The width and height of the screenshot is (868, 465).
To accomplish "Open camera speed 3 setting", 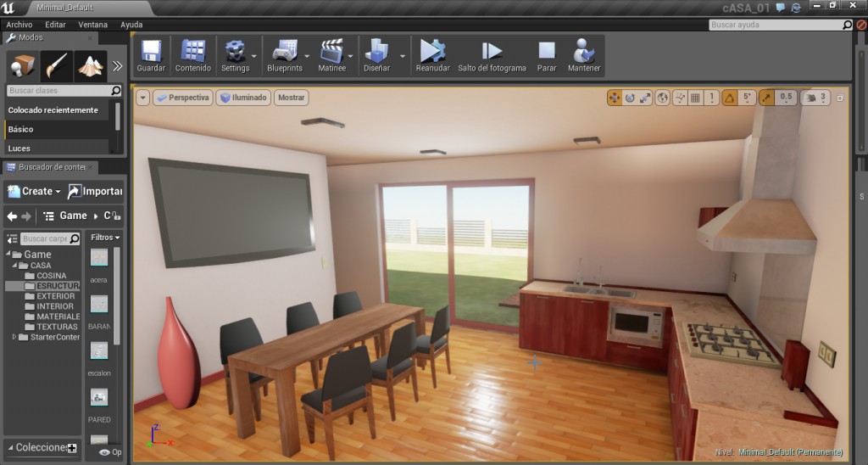I will [x=815, y=98].
